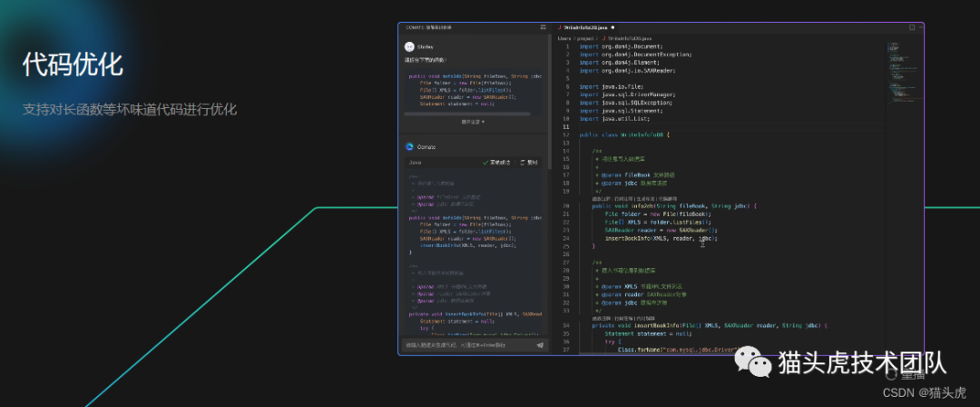Click the Comate assistant logo icon
The image size is (980, 407).
click(x=409, y=146)
